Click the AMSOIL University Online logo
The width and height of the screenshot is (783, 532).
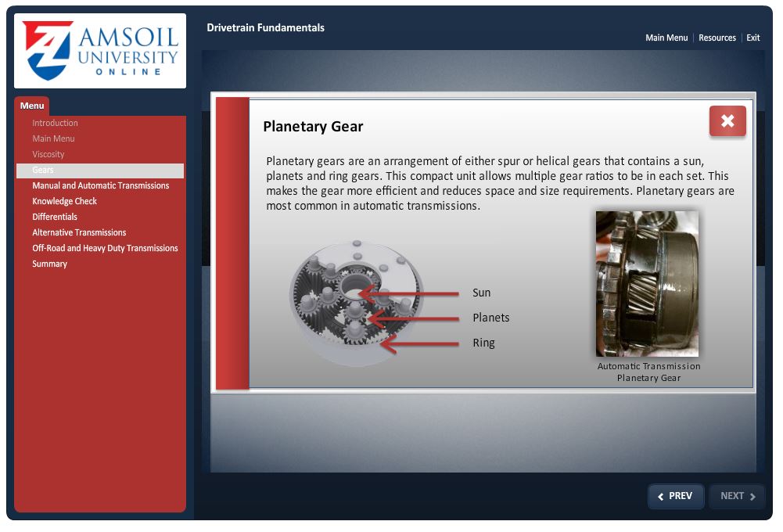[100, 51]
